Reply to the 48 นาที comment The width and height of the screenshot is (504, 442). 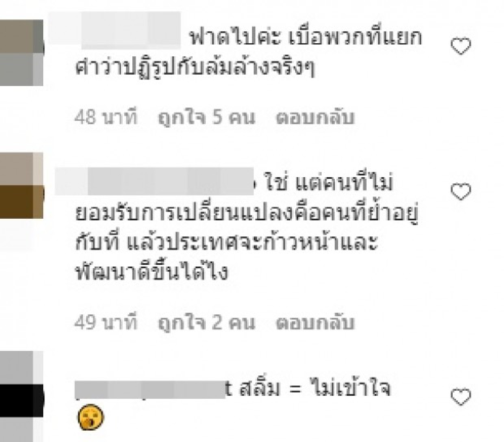pyautogui.click(x=315, y=118)
